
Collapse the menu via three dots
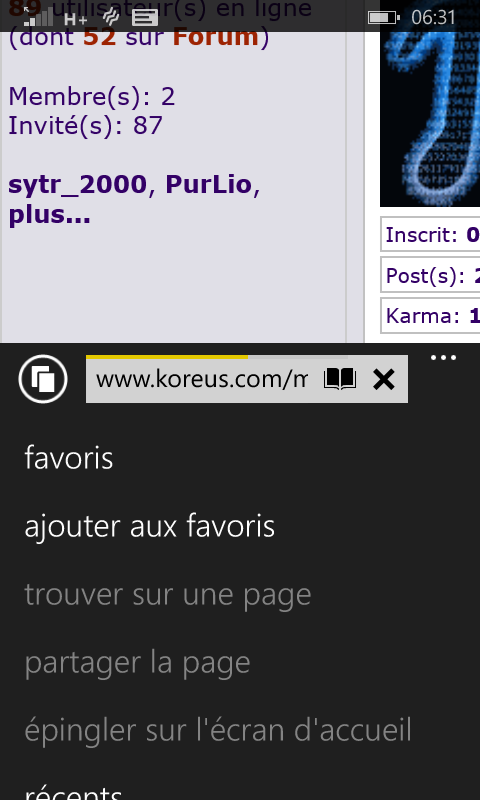(x=443, y=358)
